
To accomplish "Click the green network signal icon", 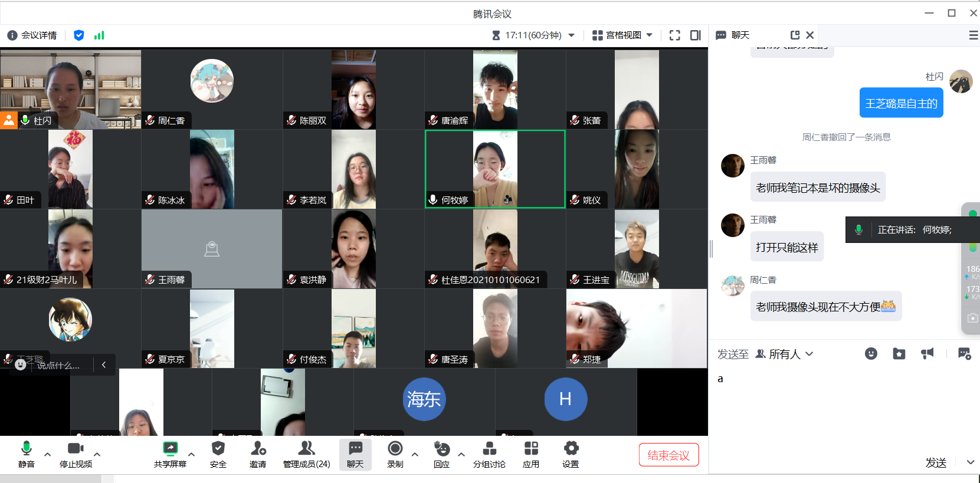I will point(99,35).
